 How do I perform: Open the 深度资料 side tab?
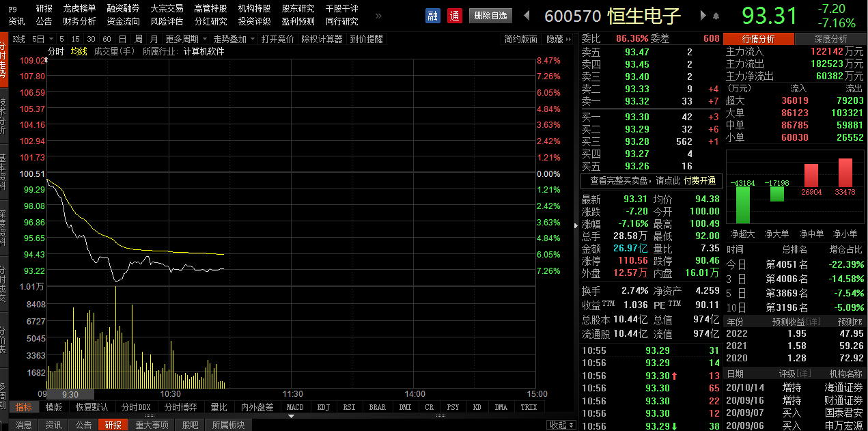click(4, 227)
